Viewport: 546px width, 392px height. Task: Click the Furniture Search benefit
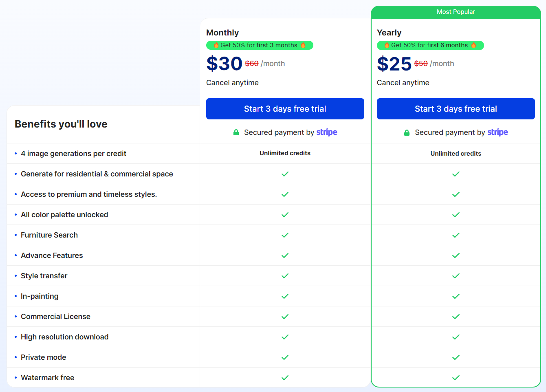[49, 235]
